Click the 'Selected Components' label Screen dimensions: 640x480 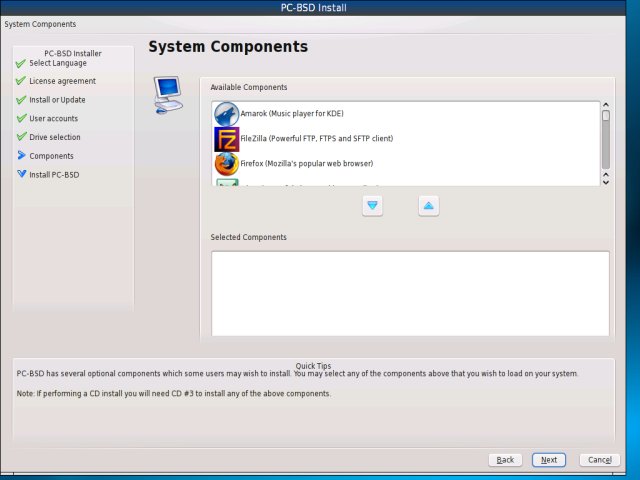249,237
